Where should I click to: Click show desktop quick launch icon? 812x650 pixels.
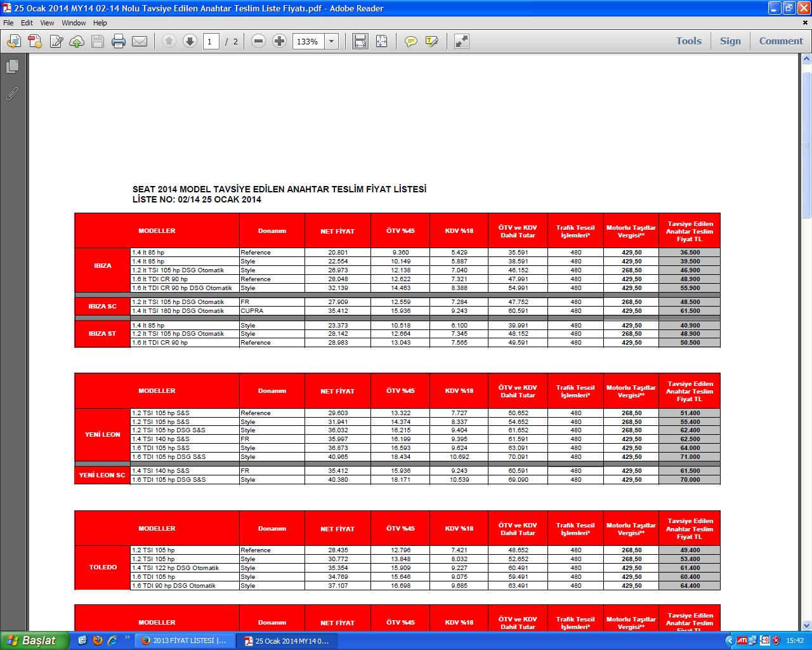[82, 640]
